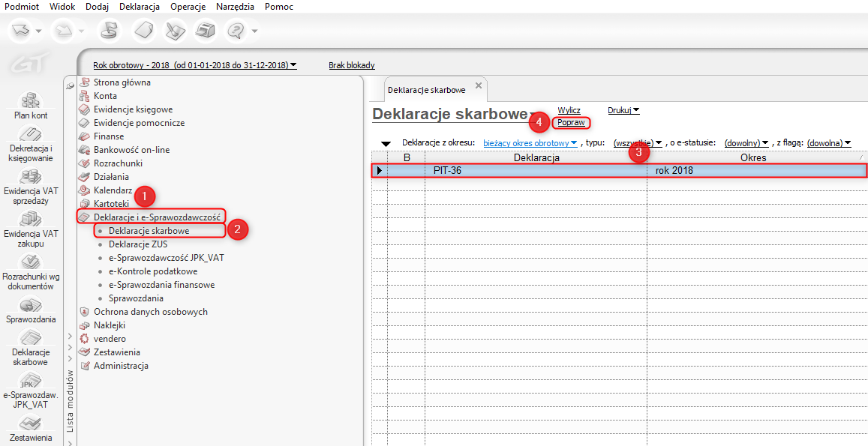Click Bankowość on-line module icon
This screenshot has width=868, height=446.
(84, 149)
